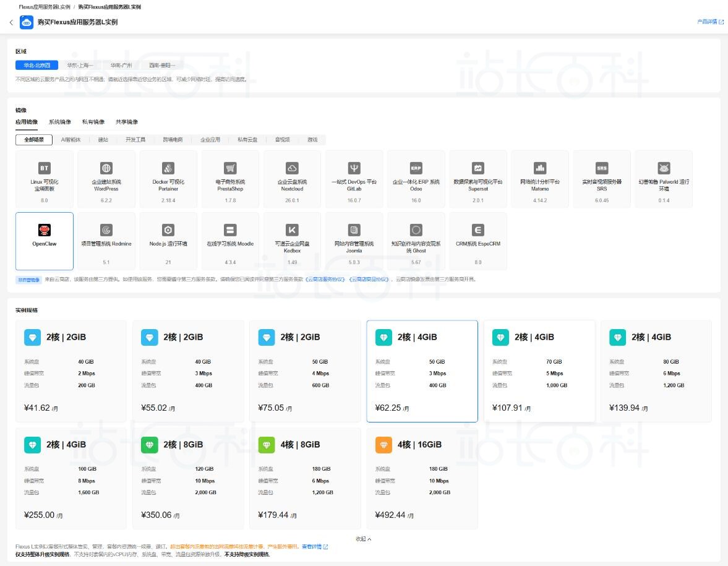Image resolution: width=728 pixels, height=566 pixels.
Task: Select the Kodbox enterprise drive icon
Action: 292,230
